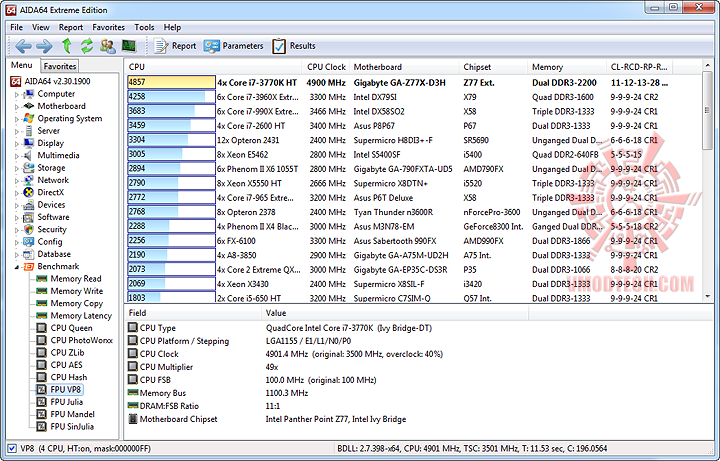Select CPU PhotoWorxx benchmark

81,340
